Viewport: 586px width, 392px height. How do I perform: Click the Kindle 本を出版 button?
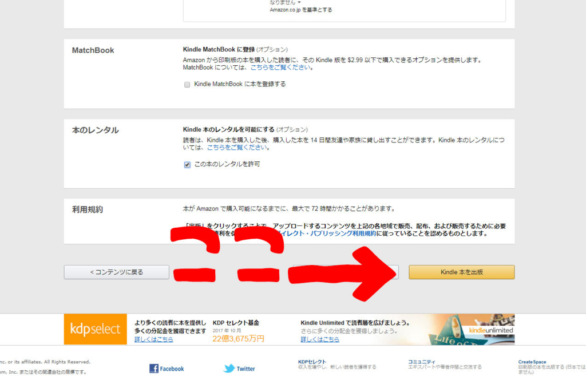462,272
